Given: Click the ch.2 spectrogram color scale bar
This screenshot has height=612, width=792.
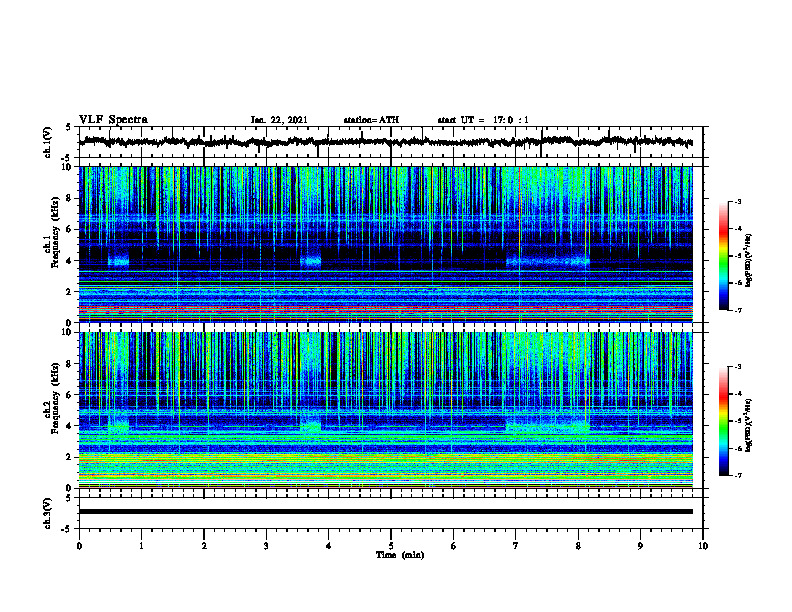Looking at the screenshot, I should point(724,421).
